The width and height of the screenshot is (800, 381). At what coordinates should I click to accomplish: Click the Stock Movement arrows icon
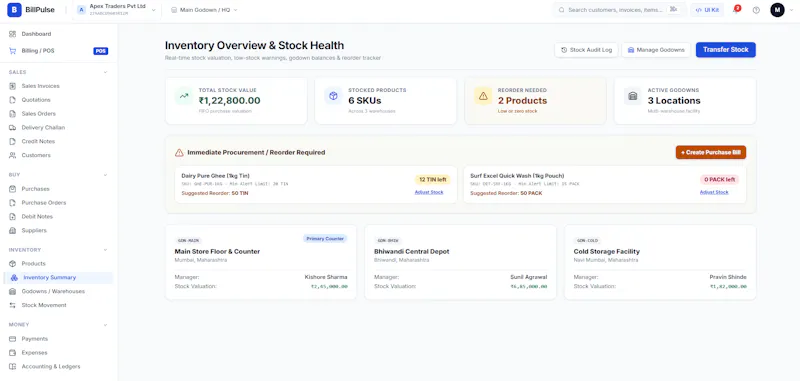tap(12, 305)
